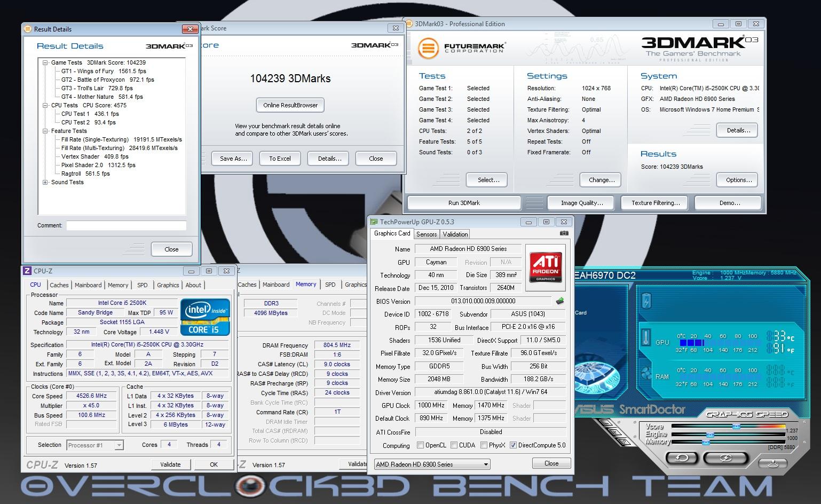Image resolution: width=821 pixels, height=504 pixels.
Task: Click Change... under the Settings section
Action: [602, 180]
